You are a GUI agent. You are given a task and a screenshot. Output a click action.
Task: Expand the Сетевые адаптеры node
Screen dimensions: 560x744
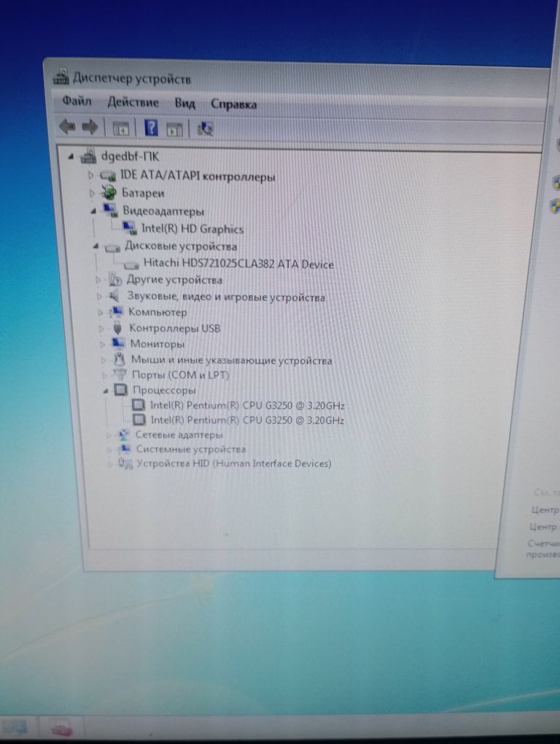click(x=109, y=435)
